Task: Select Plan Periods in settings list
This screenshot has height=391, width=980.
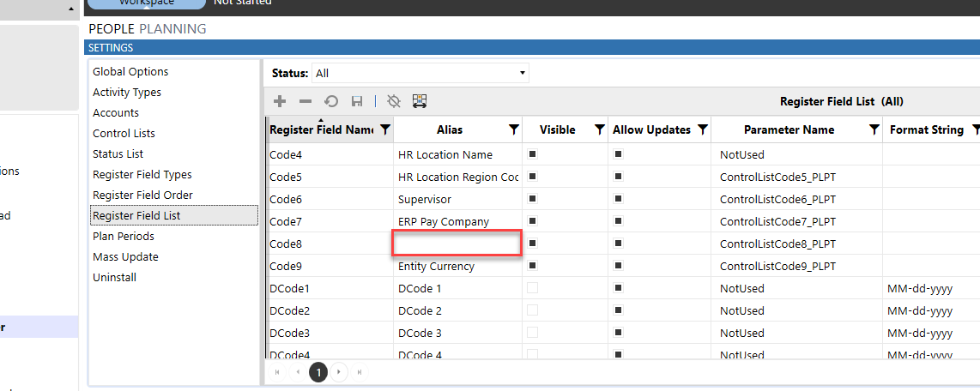Action: coord(124,237)
